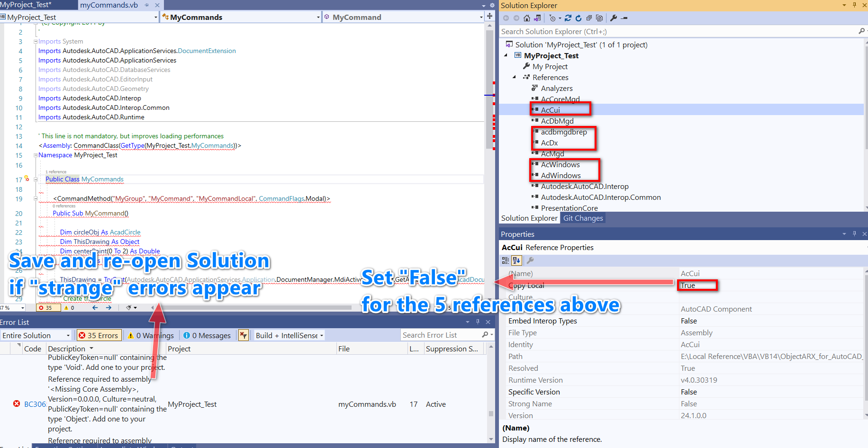
Task: Collapse the Public Class MyCommands region
Action: (x=36, y=179)
